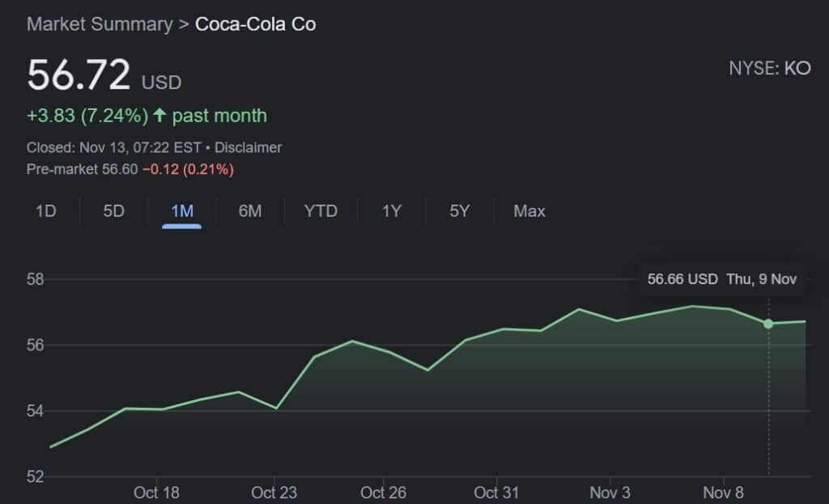Open the Market Summary breadcrumb link
The image size is (829, 504).
(100, 24)
